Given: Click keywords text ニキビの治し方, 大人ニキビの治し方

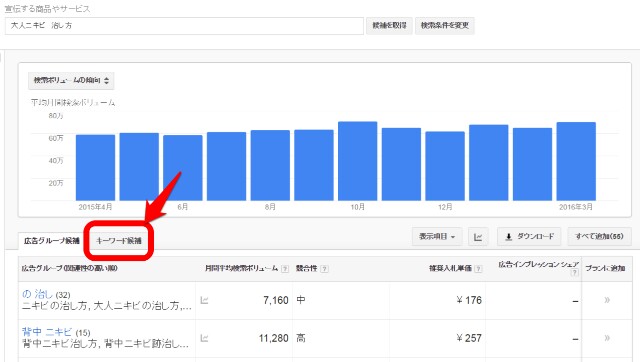Looking at the screenshot, I should click(x=107, y=306).
